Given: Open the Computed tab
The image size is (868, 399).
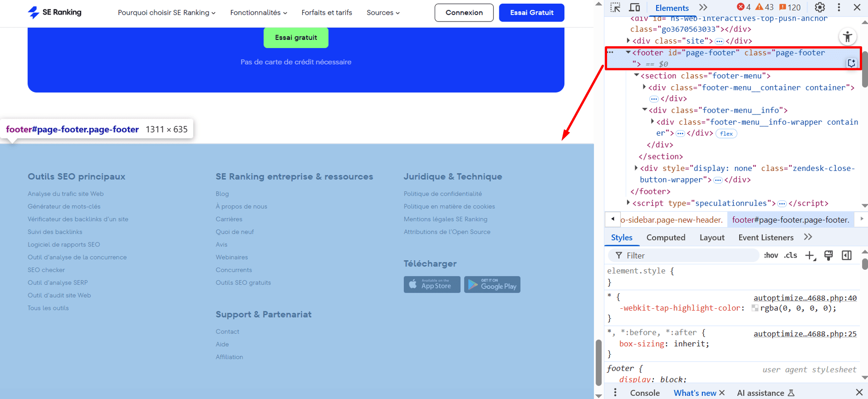Looking at the screenshot, I should [666, 237].
